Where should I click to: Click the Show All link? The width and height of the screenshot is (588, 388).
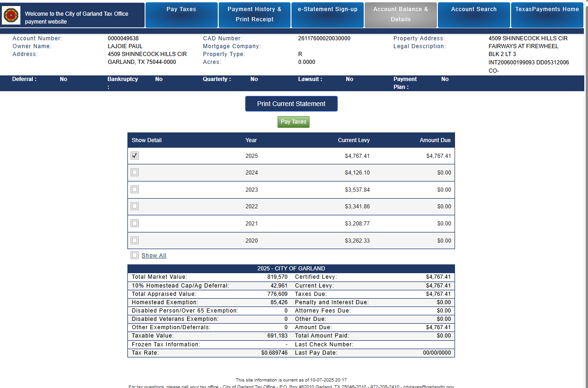click(154, 256)
